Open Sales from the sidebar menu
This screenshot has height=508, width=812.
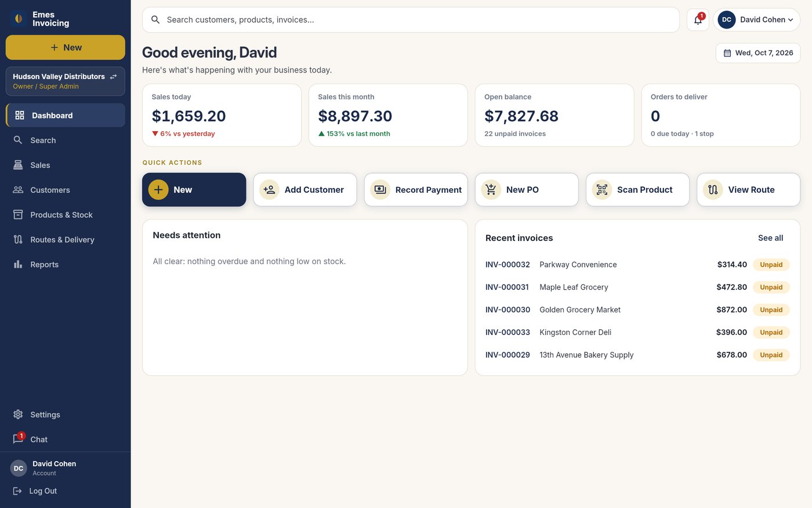coord(65,165)
